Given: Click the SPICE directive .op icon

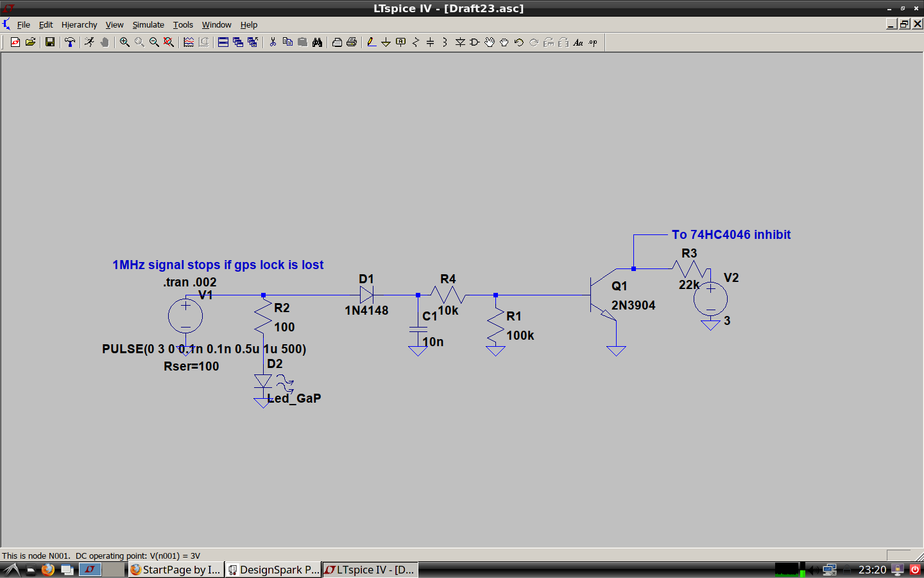Looking at the screenshot, I should pyautogui.click(x=593, y=42).
